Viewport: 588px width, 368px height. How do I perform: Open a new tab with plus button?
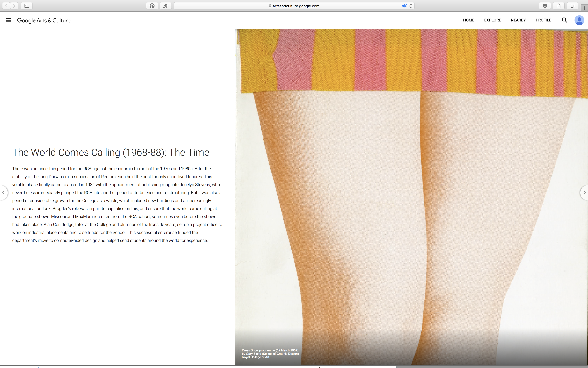point(584,8)
